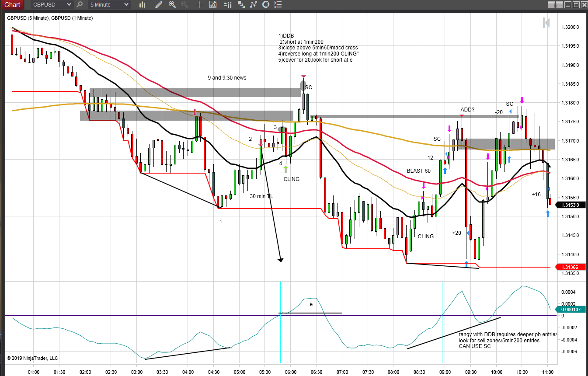The image size is (588, 376).
Task: Select the '30 min TL' annotation
Action: coord(261,197)
